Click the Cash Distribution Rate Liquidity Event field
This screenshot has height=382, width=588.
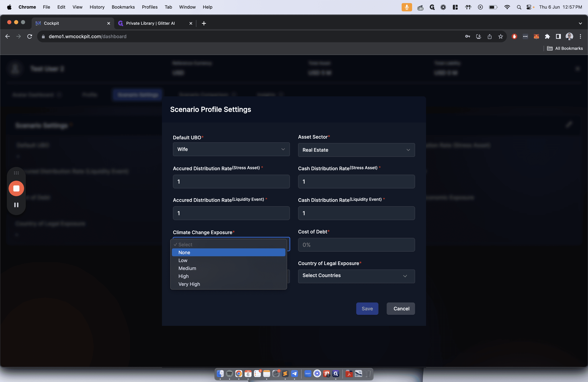(x=357, y=213)
